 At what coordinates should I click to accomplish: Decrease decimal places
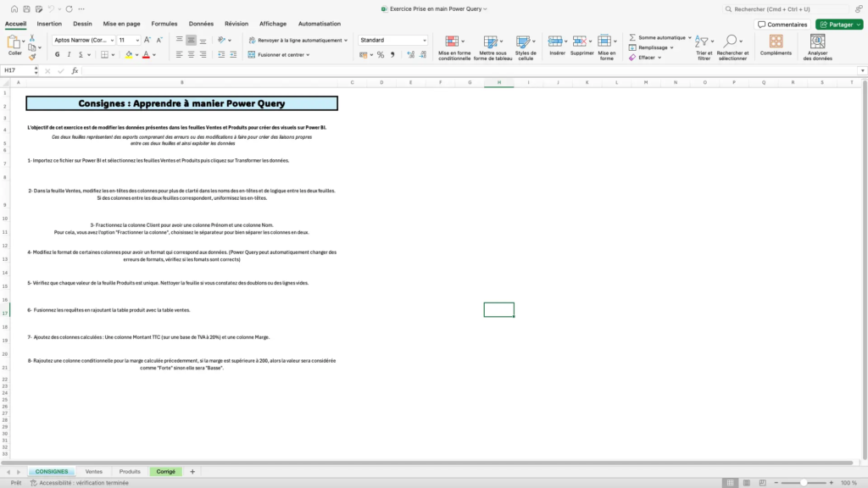[423, 55]
